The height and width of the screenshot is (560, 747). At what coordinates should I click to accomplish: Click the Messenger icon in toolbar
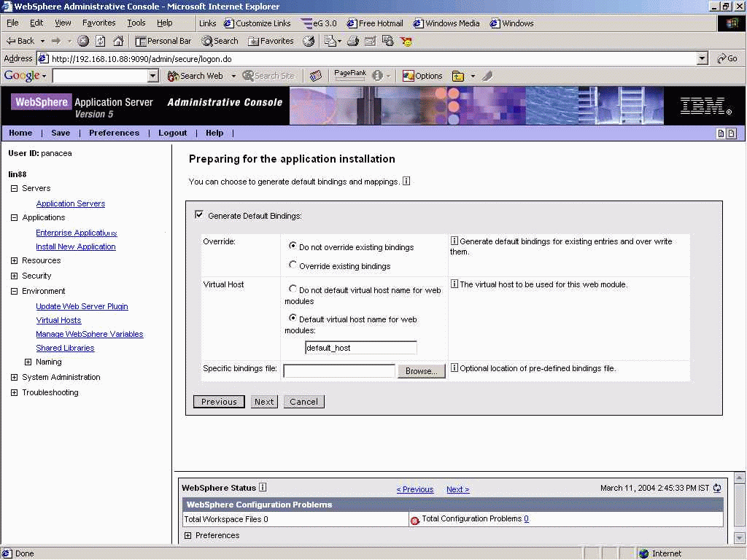coord(406,41)
